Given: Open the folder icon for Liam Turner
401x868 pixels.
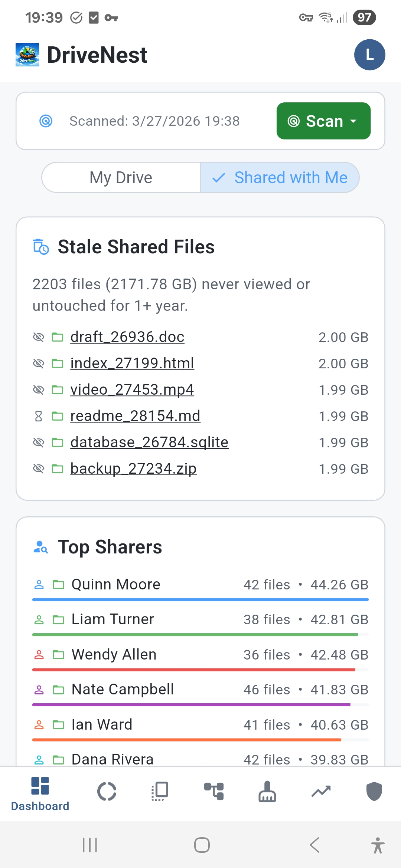Looking at the screenshot, I should (x=58, y=619).
